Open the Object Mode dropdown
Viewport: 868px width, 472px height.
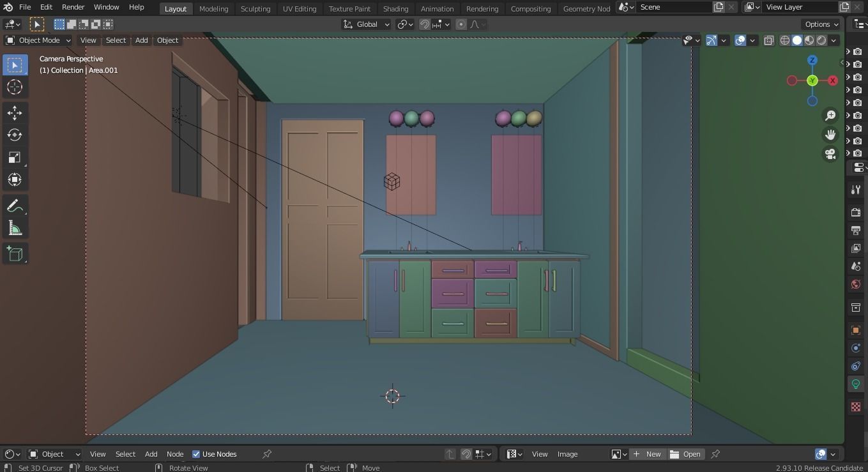coord(38,40)
